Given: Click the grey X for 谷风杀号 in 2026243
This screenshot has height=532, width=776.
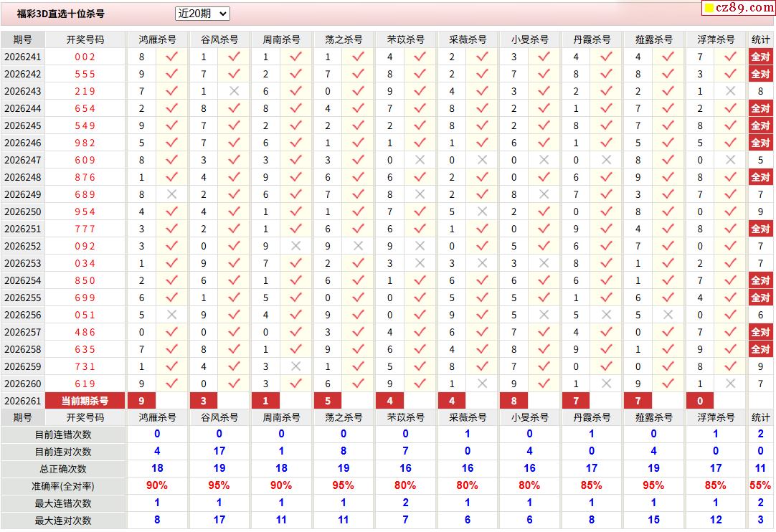Looking at the screenshot, I should 234,91.
